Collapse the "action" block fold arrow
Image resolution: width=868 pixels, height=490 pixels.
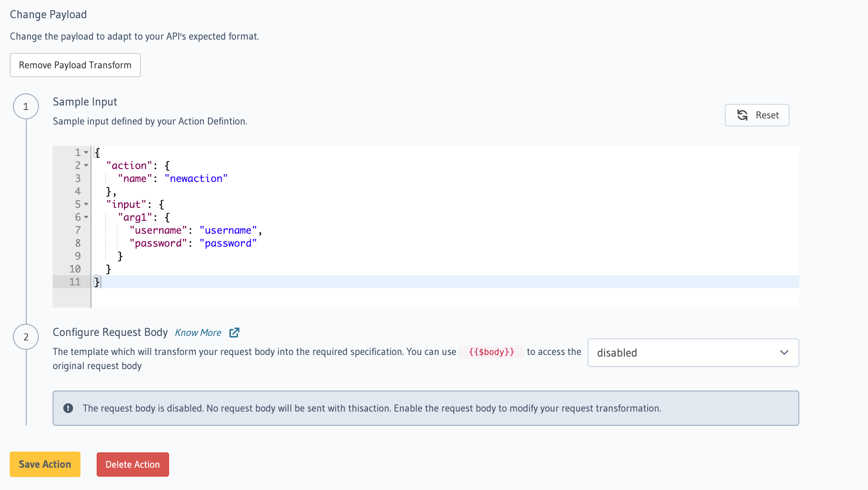[x=86, y=165]
